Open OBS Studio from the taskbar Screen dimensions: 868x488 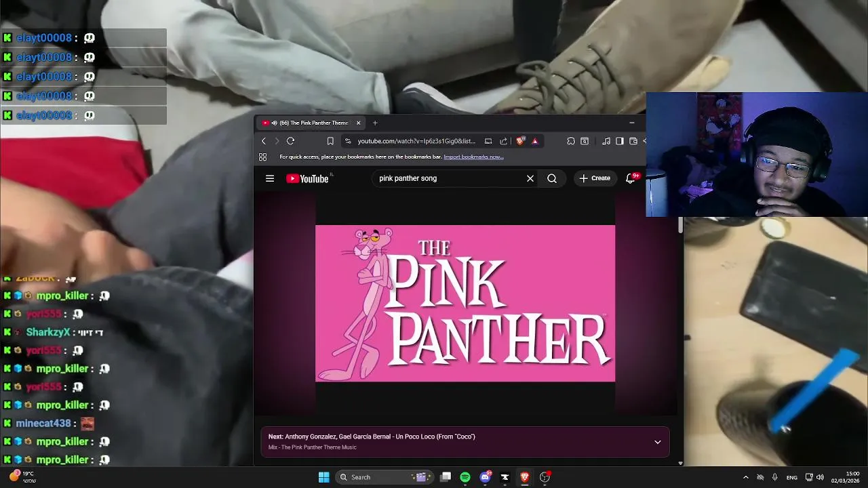tap(545, 477)
